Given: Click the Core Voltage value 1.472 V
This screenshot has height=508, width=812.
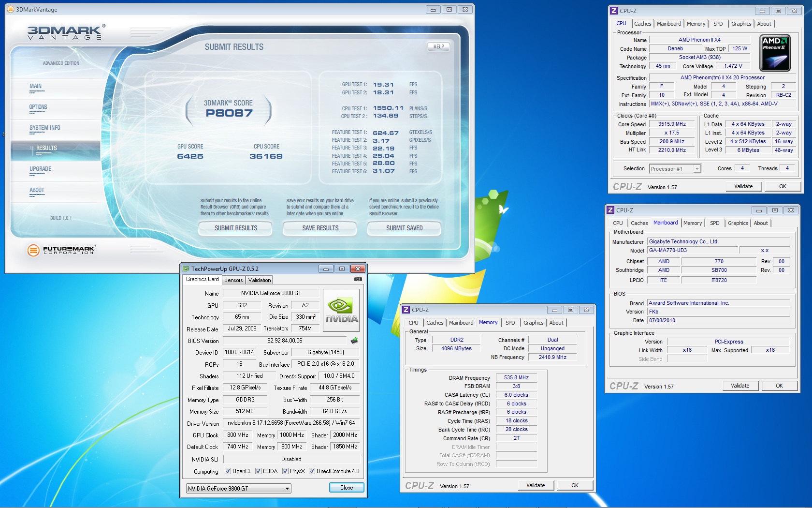Looking at the screenshot, I should click(733, 66).
